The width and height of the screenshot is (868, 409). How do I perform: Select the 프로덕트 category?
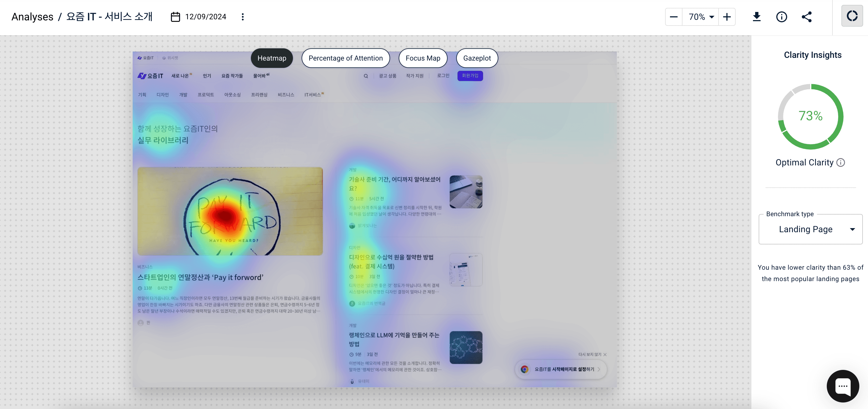click(x=206, y=95)
